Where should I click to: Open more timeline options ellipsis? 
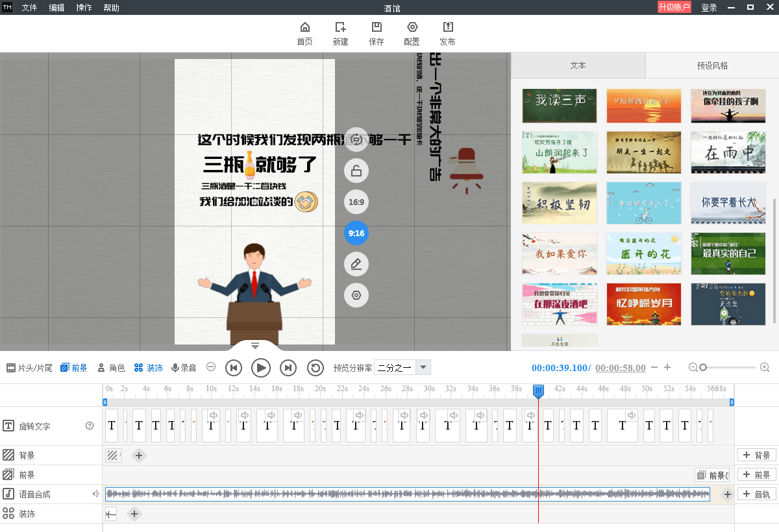(x=211, y=367)
